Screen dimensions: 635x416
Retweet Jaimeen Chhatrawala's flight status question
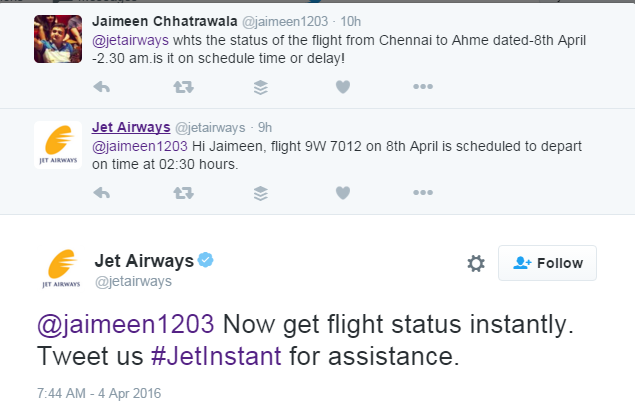coord(183,87)
